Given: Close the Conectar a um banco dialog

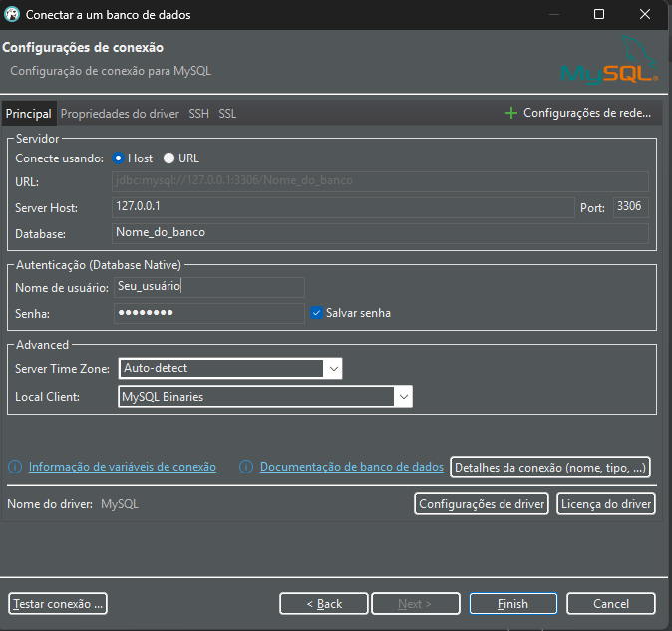Looking at the screenshot, I should (645, 15).
